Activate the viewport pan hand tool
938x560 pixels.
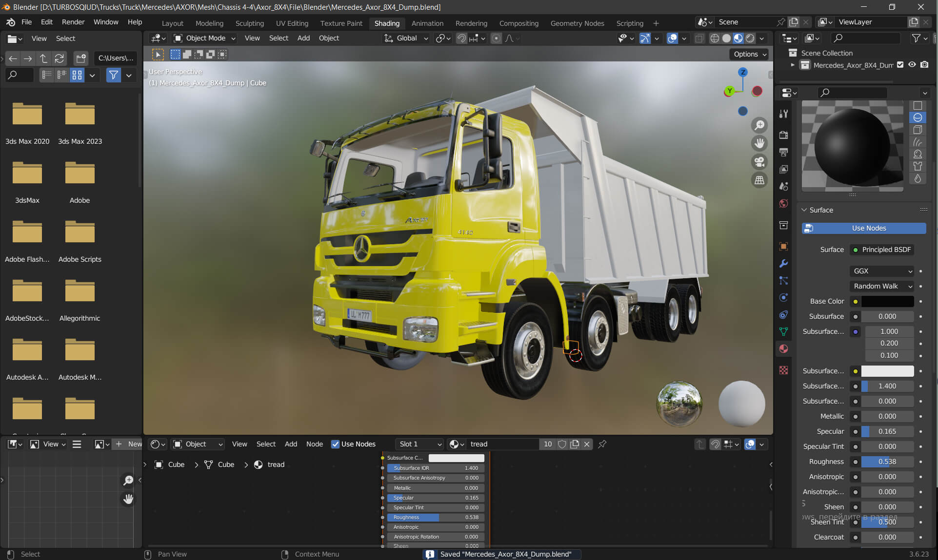coord(759,143)
